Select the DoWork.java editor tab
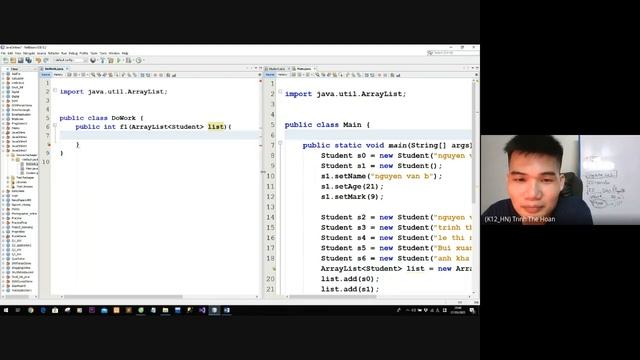640x360 pixels. click(54, 69)
